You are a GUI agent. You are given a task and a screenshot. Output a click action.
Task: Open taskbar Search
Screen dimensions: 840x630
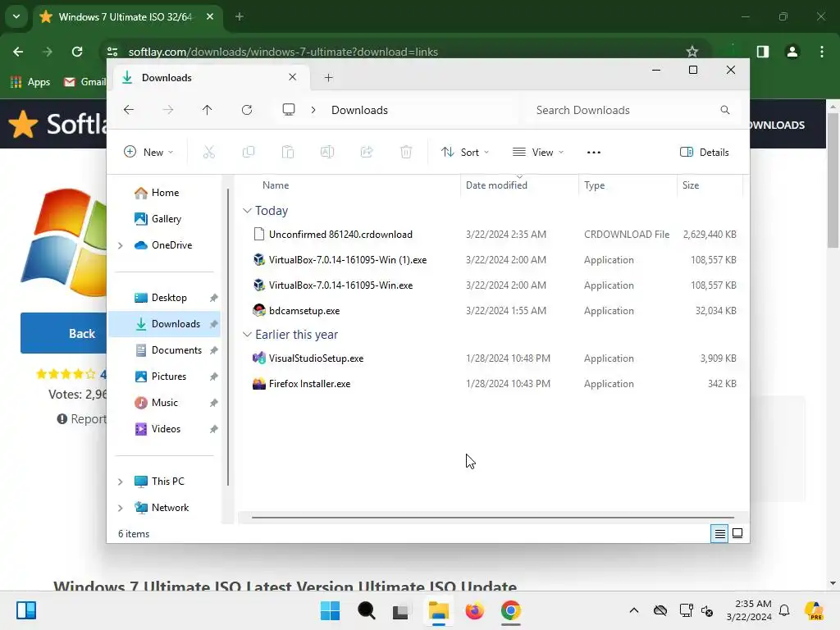tap(367, 610)
